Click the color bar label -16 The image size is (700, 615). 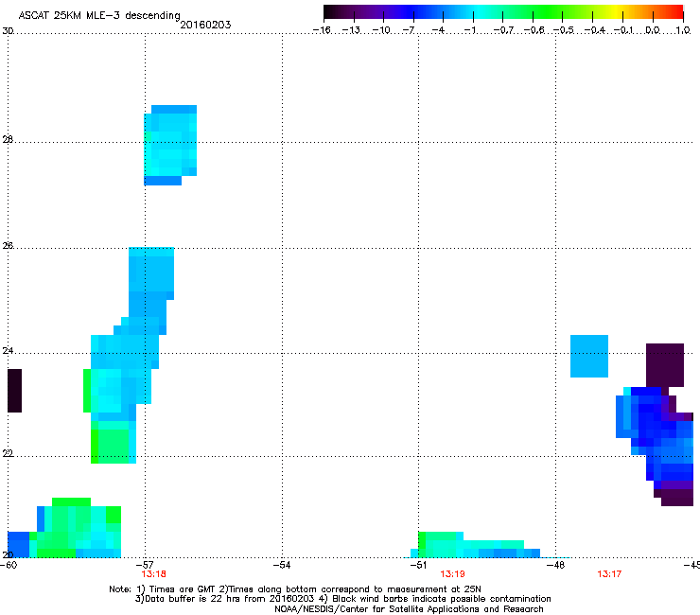tap(322, 30)
